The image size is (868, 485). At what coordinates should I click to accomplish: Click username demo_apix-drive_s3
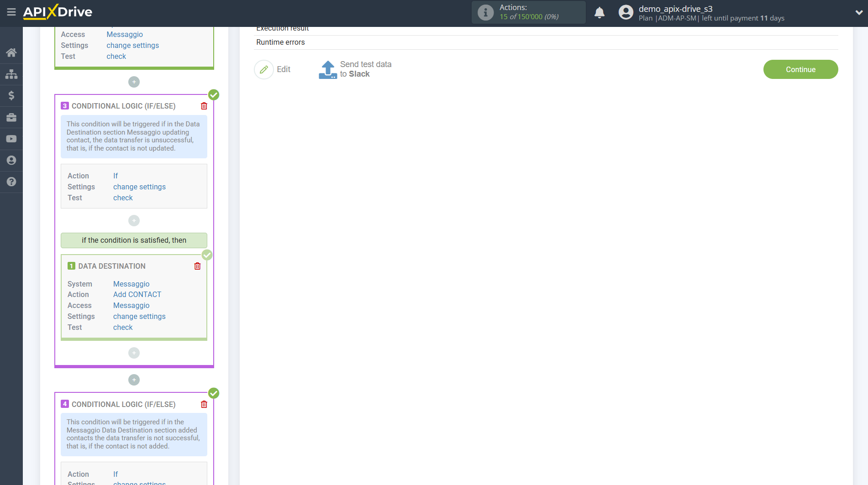point(675,9)
